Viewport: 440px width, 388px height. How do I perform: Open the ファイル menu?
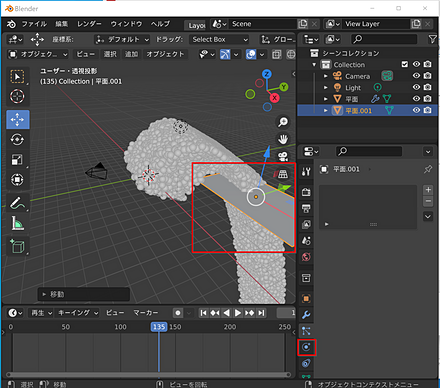34,24
